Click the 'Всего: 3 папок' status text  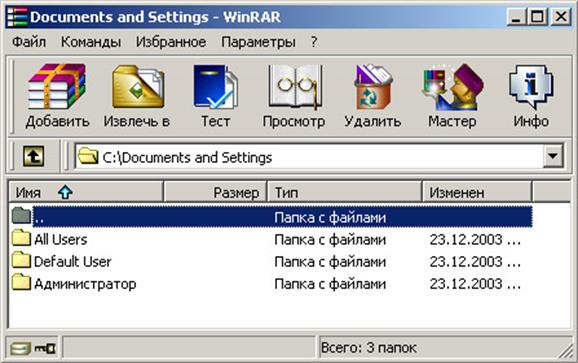point(369,348)
